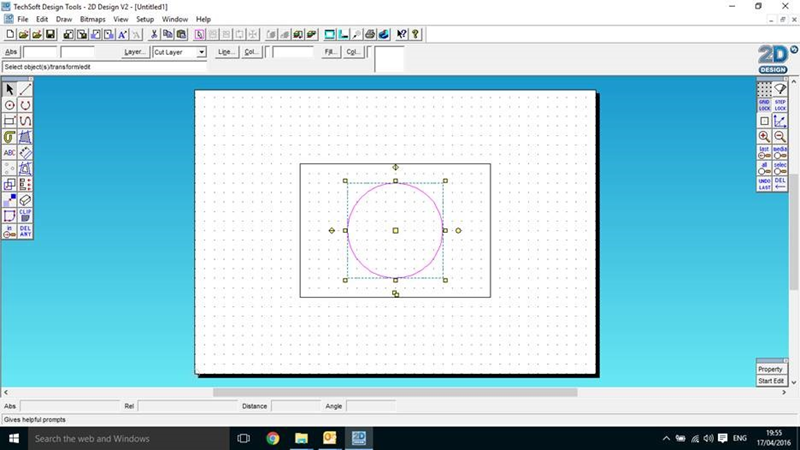Open the Line... style picker

226,52
